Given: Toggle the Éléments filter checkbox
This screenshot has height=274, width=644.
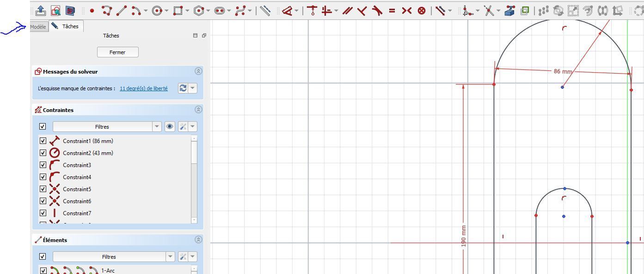Looking at the screenshot, I should [43, 256].
